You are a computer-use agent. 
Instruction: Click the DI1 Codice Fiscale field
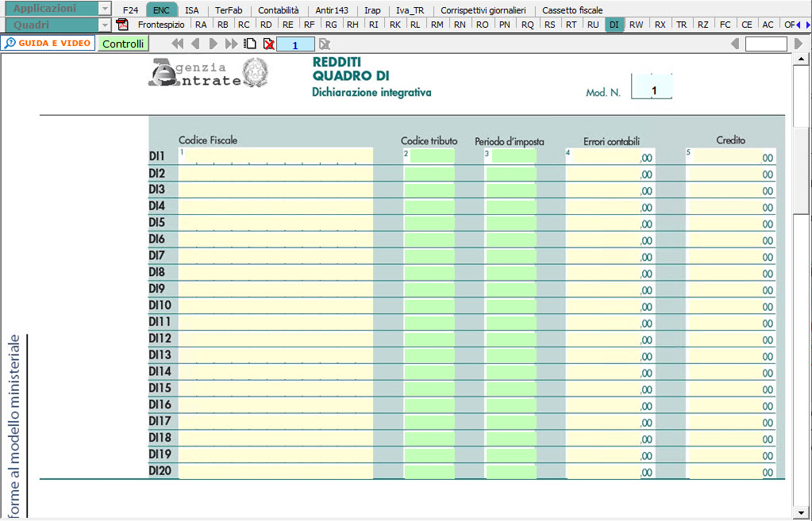pos(275,156)
